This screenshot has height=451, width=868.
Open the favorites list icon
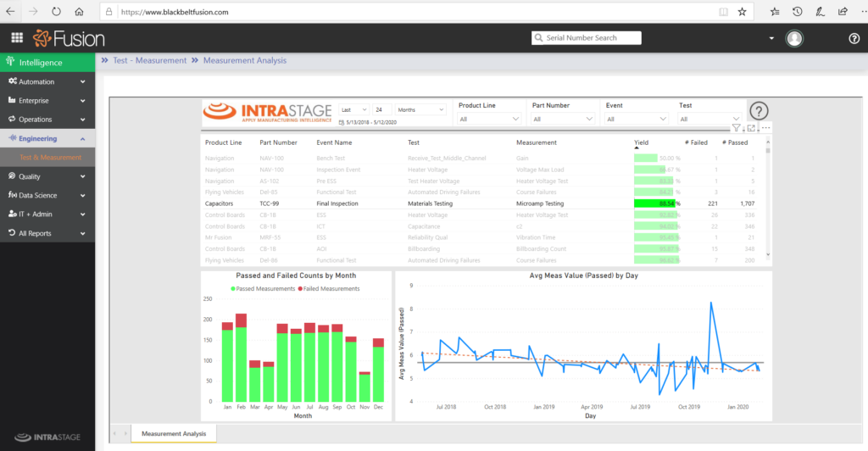(775, 12)
